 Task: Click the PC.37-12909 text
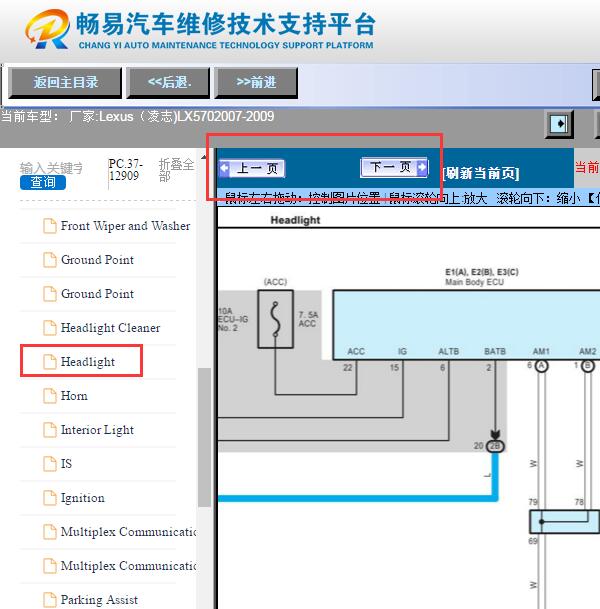(x=125, y=170)
